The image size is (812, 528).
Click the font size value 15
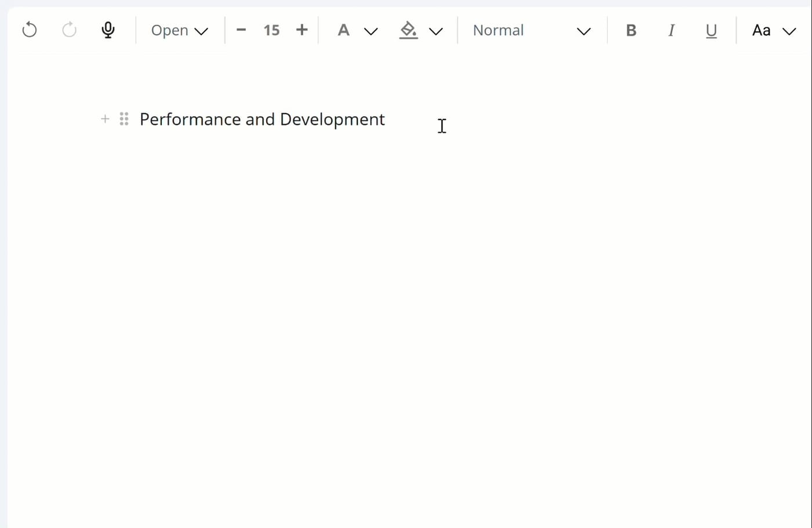[x=271, y=30]
